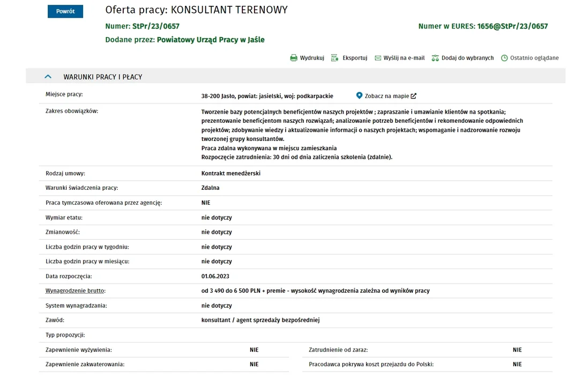
Task: Click konsultant / agent sprzedaży bezpośredniej text
Action: [260, 320]
